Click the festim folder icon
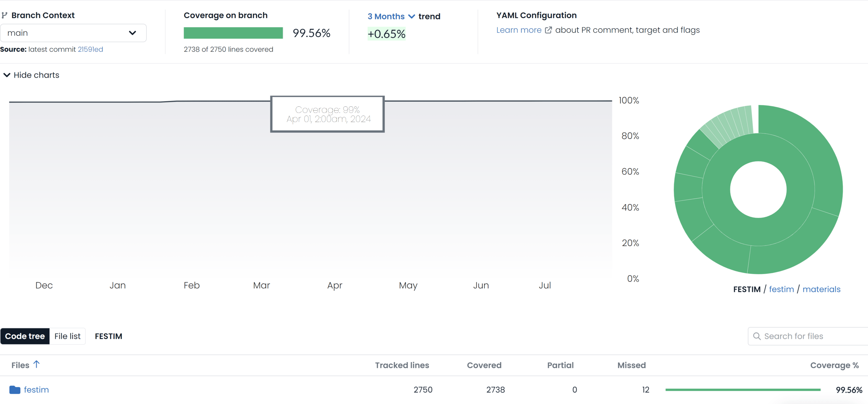 (x=15, y=390)
